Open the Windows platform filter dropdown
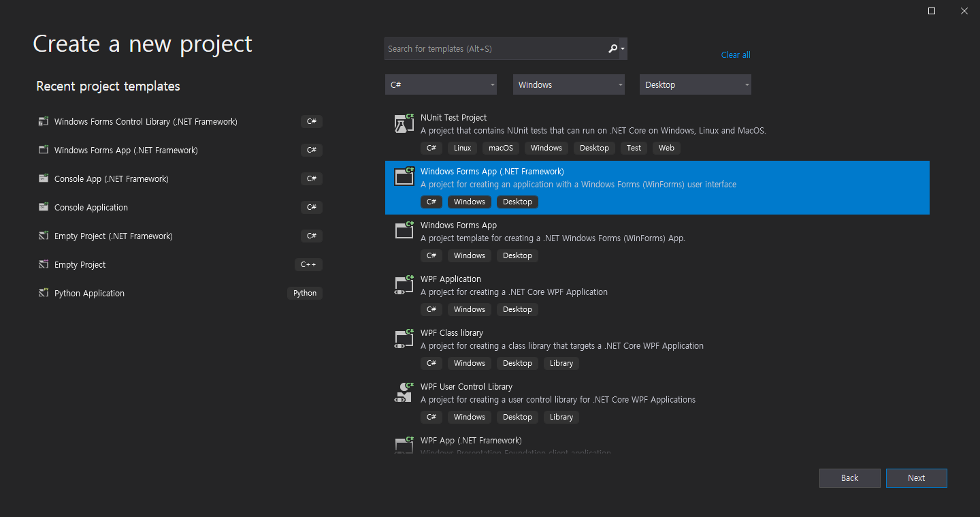This screenshot has width=980, height=517. [x=569, y=84]
